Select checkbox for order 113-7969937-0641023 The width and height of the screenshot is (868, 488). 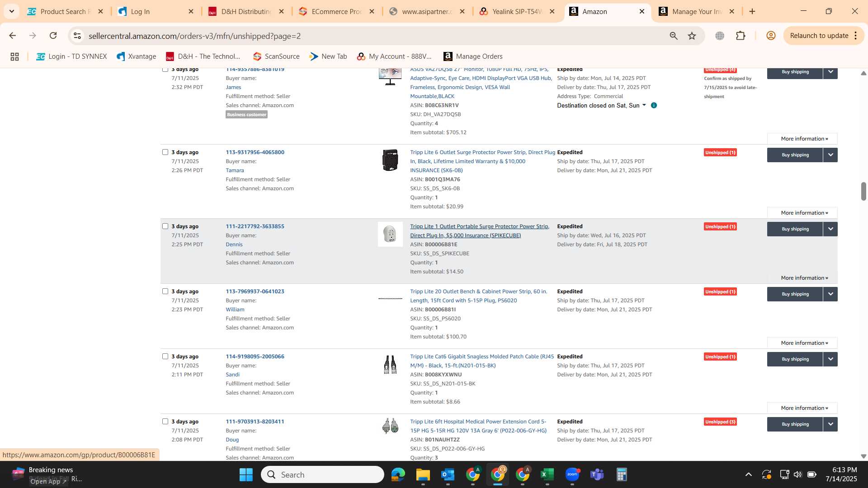click(x=165, y=291)
